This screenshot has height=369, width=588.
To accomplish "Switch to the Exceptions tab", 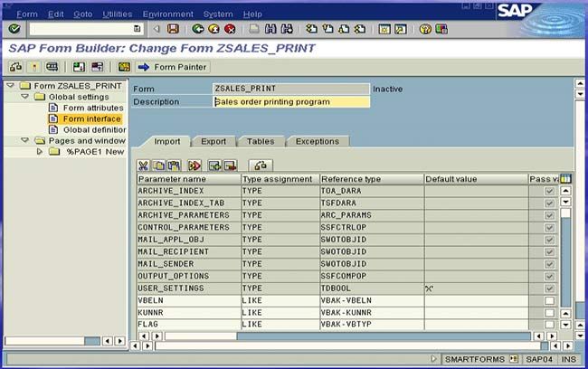I will 318,141.
